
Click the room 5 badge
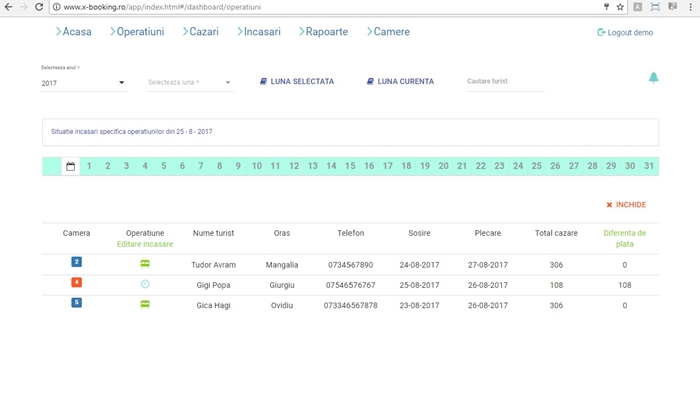76,303
